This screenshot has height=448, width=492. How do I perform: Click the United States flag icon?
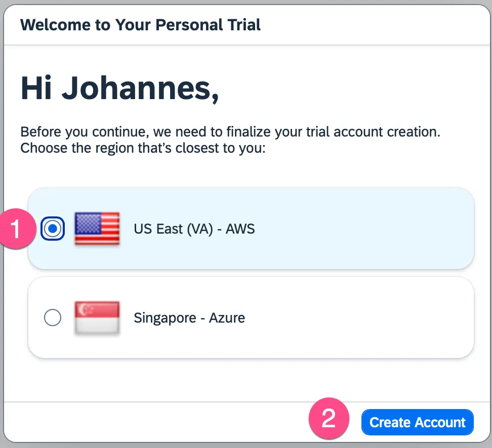coord(97,229)
